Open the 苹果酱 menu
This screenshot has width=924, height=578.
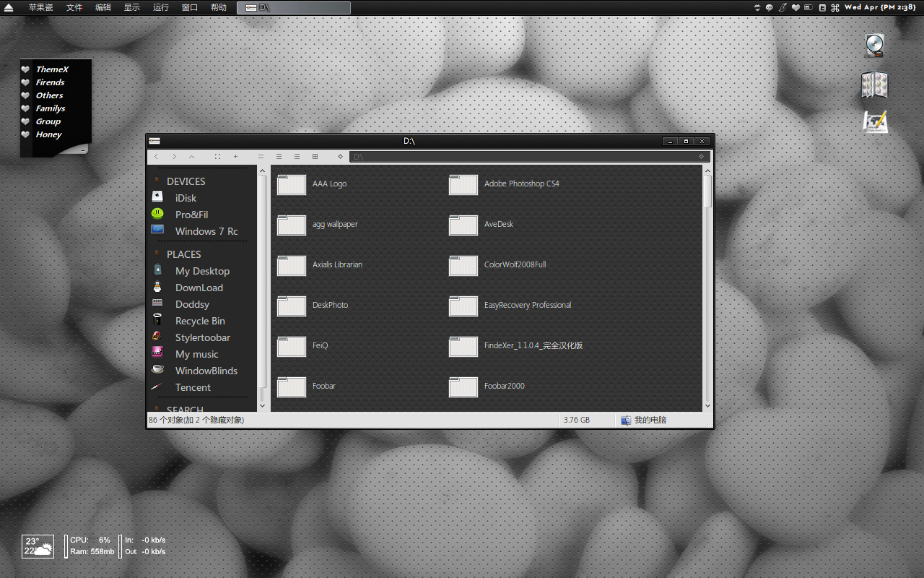(41, 7)
